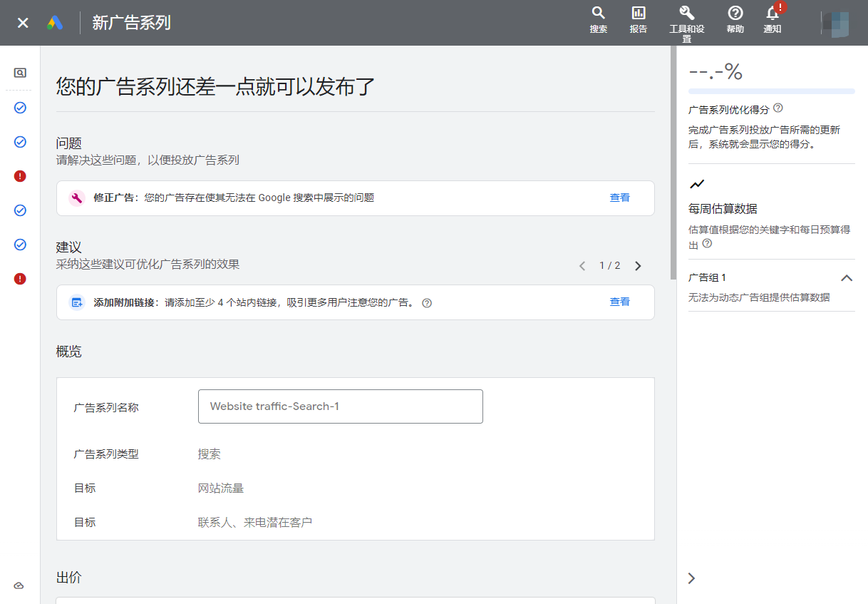
Task: Click the --.-% score value
Action: point(715,71)
